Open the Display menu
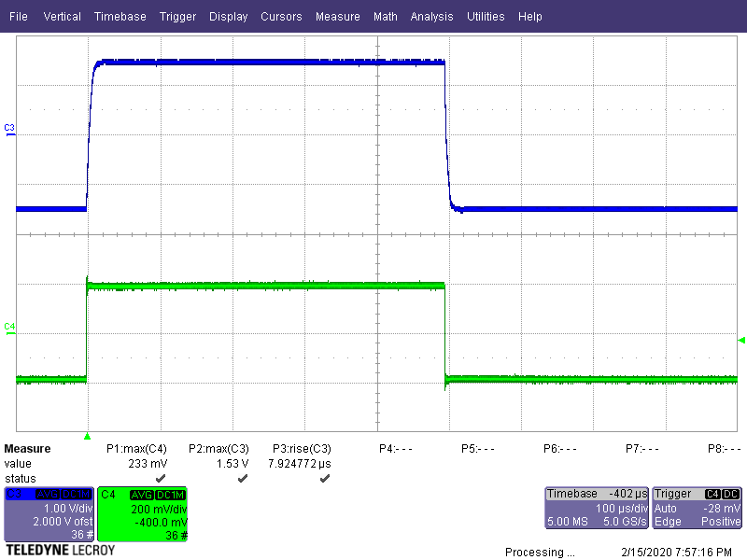747x560 pixels. [228, 17]
